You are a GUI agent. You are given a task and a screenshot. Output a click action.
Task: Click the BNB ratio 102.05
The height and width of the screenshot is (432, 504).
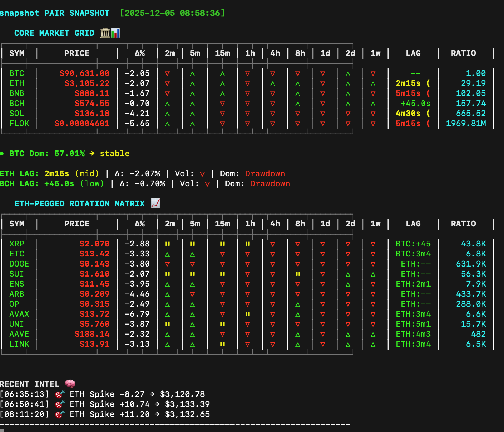471,93
